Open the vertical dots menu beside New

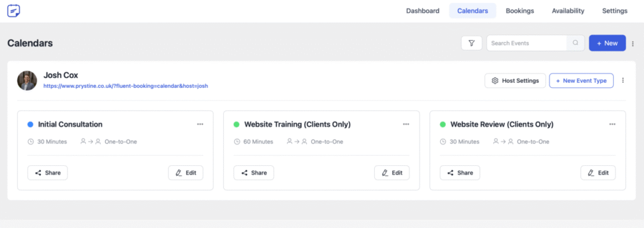point(633,43)
